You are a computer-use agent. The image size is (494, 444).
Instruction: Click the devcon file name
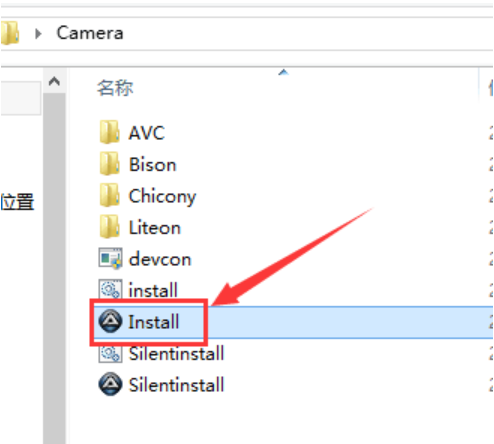pyautogui.click(x=160, y=259)
